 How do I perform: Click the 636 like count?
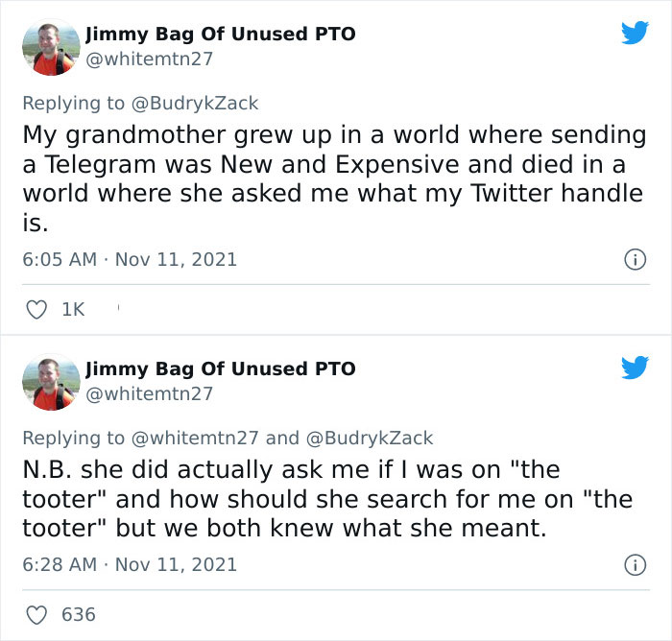click(79, 613)
